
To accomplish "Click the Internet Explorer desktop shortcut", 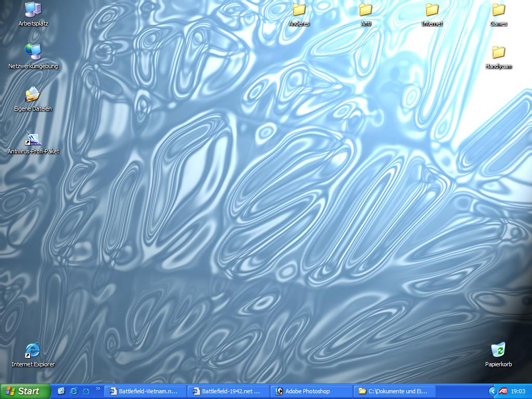I will click(x=33, y=351).
